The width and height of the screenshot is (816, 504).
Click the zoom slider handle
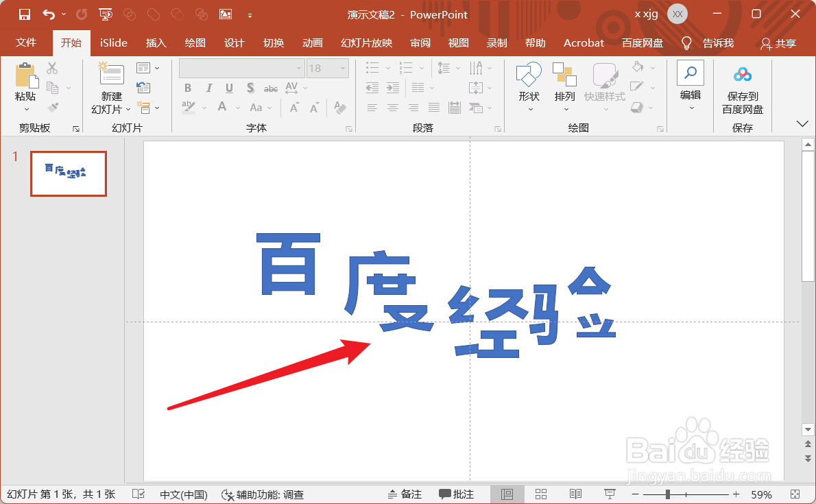point(668,494)
